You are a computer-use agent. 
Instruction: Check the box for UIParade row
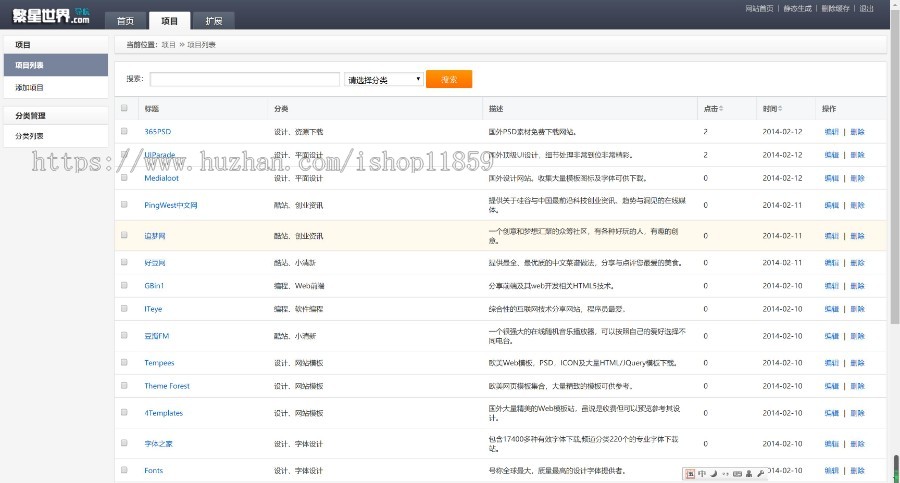[124, 154]
